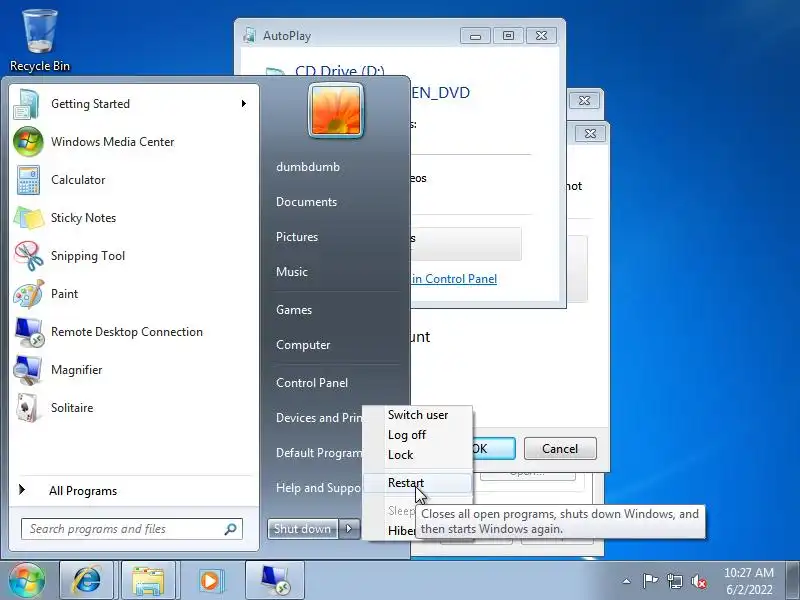Open Windows Media Player from the taskbar

tap(209, 581)
